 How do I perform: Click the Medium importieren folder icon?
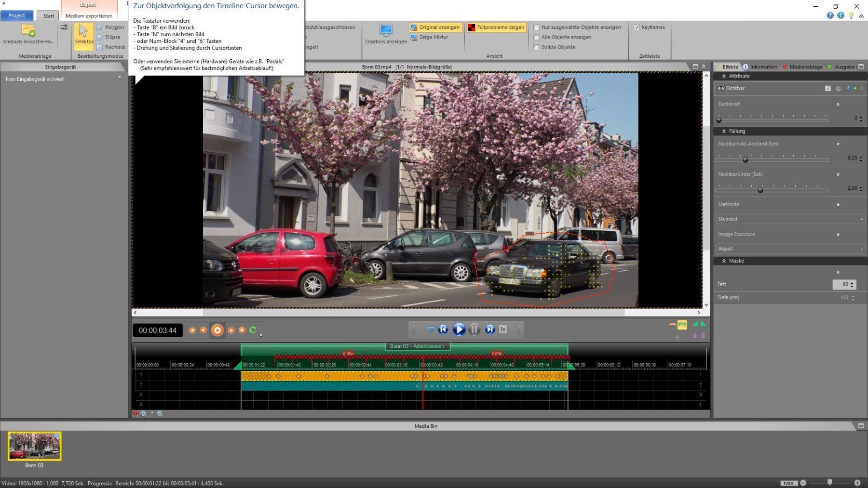28,31
